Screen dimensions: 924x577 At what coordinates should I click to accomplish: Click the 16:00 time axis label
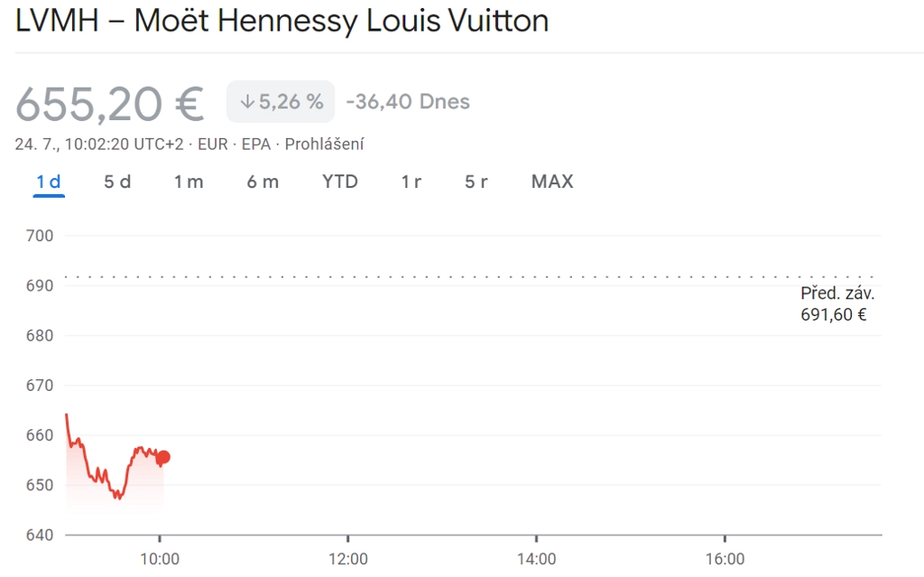(725, 559)
